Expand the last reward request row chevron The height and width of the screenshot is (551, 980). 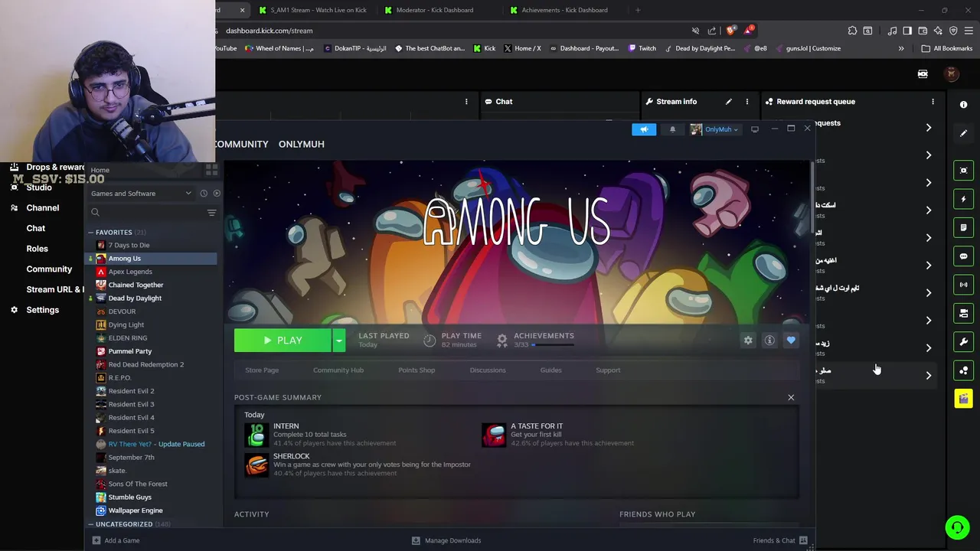pos(929,376)
